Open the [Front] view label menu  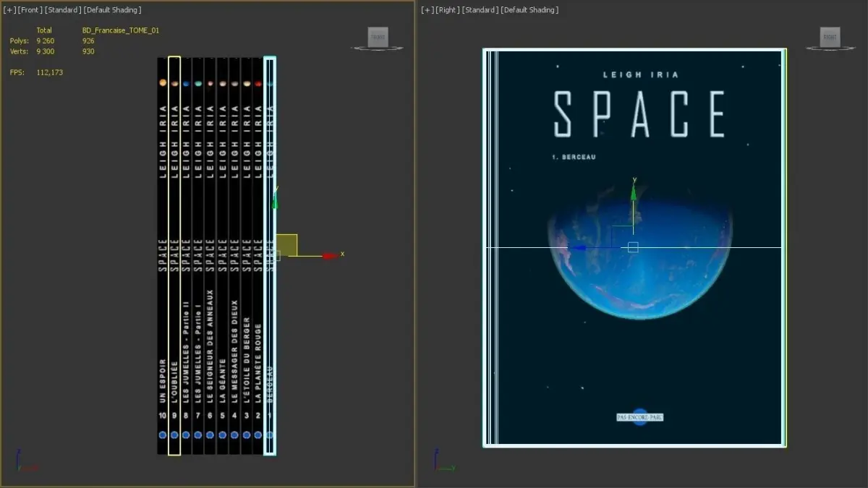click(30, 10)
